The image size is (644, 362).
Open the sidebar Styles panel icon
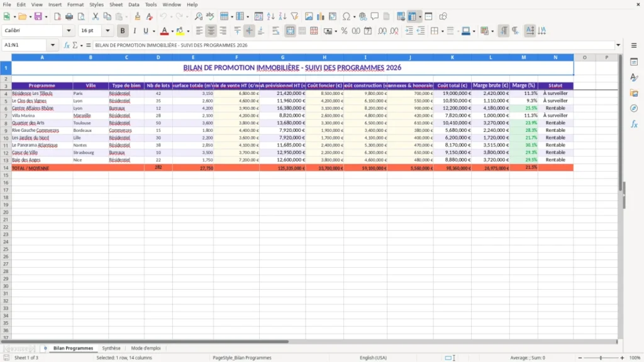pos(634,77)
